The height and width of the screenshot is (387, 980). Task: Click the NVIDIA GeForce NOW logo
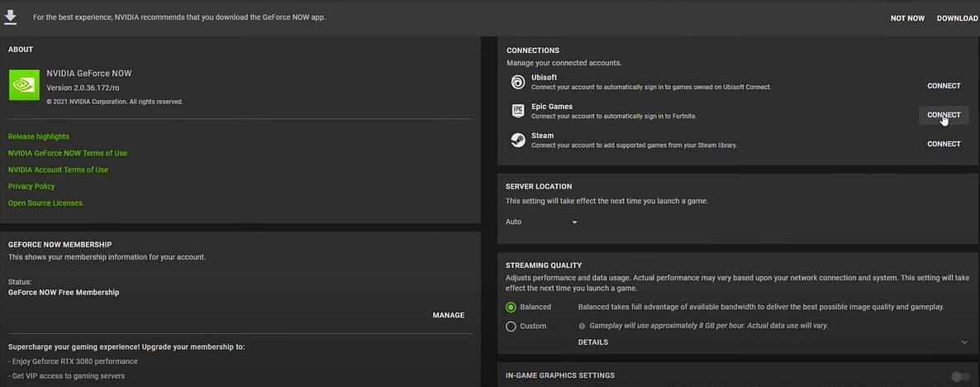point(24,84)
